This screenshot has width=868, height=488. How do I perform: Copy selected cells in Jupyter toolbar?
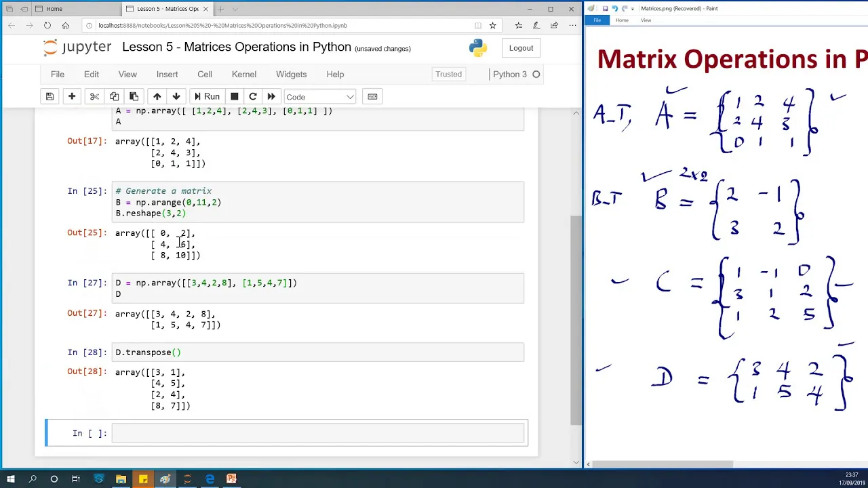(x=114, y=96)
